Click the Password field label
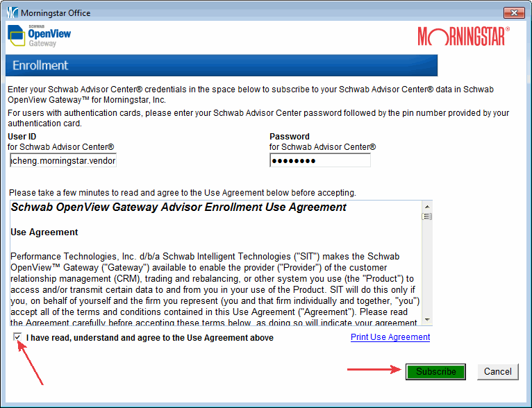Image resolution: width=532 pixels, height=408 pixels. pos(290,137)
